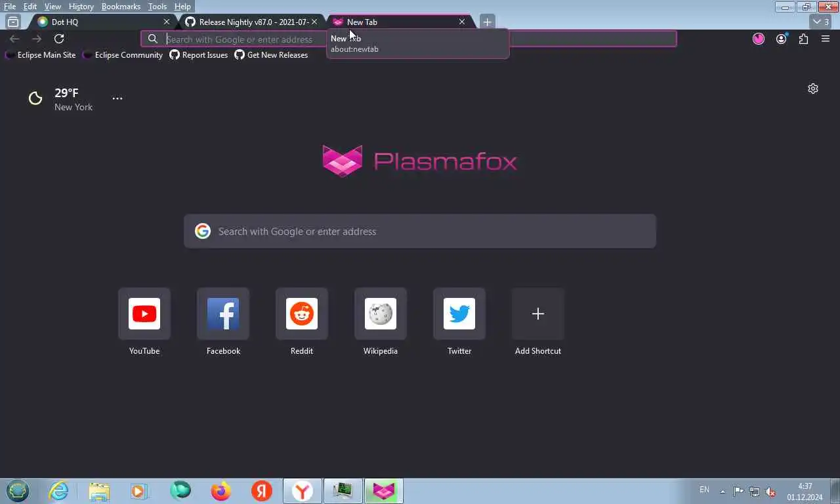
Task: Open the file explorer folder in the taskbar
Action: (x=99, y=490)
